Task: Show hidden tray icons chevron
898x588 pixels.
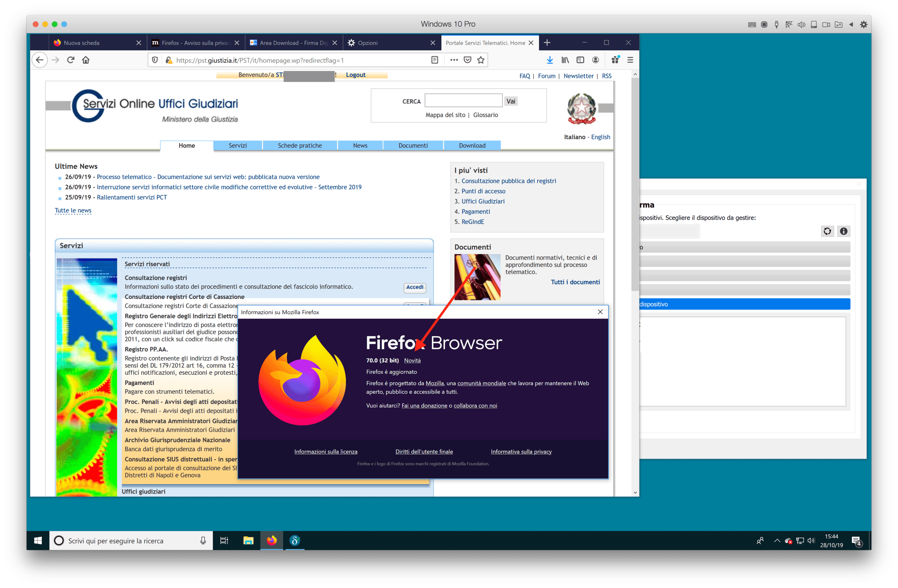Action: point(777,541)
